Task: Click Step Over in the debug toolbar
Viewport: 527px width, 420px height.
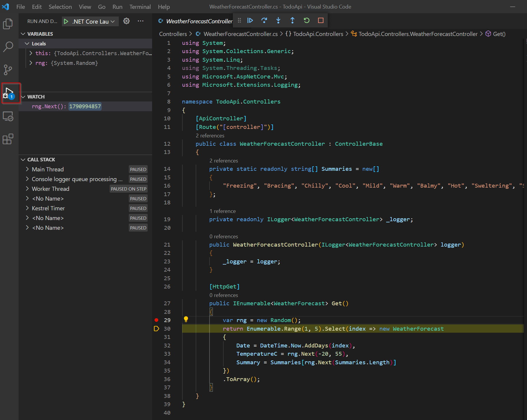Action: coord(264,20)
